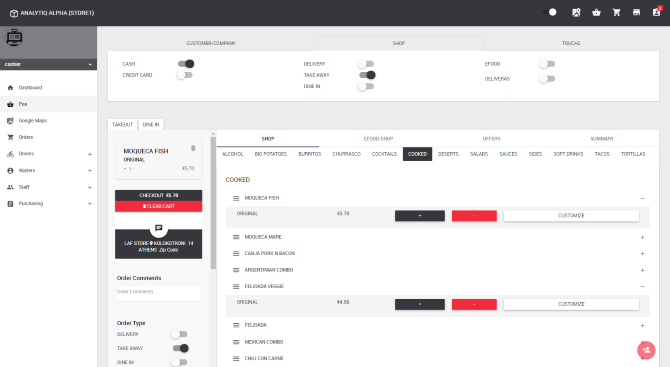Enable the Credit Card switch
This screenshot has height=367, width=670.
pos(185,75)
